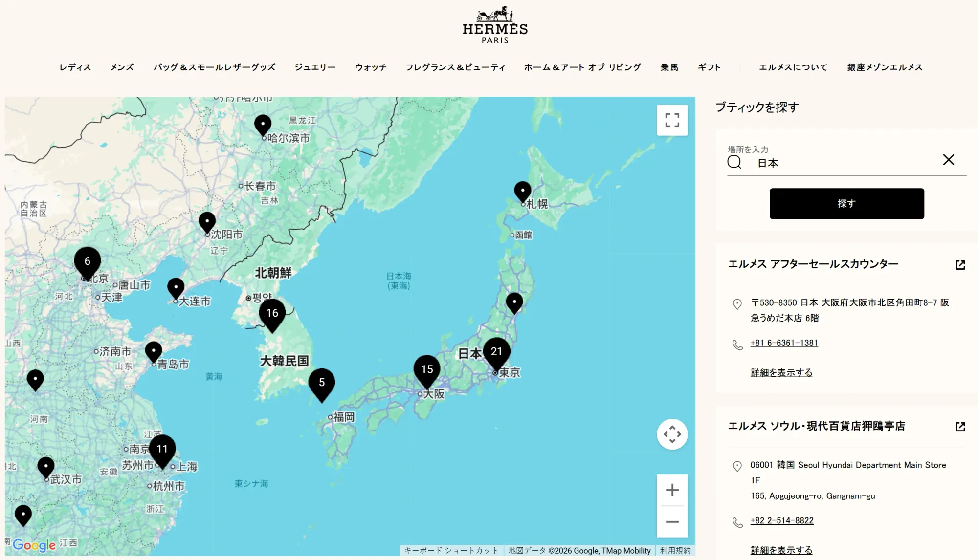Select the Changsha area boutique pin
This screenshot has width=978, height=560.
pos(23,516)
